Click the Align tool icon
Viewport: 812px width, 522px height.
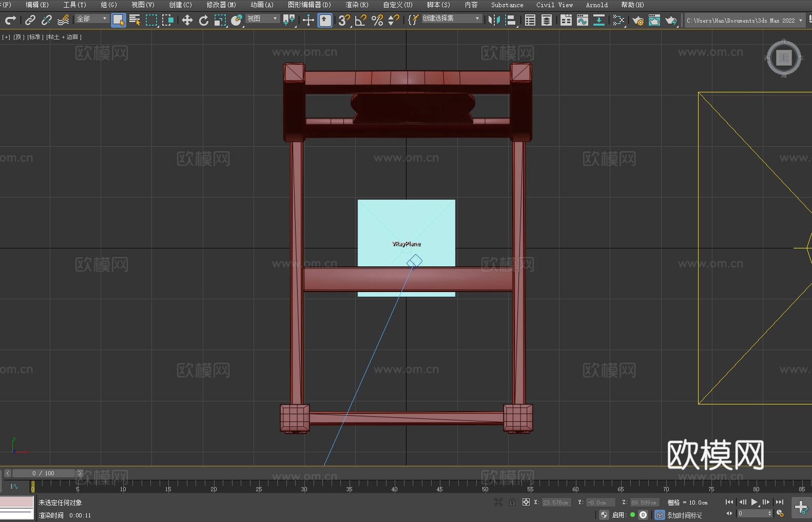click(511, 20)
